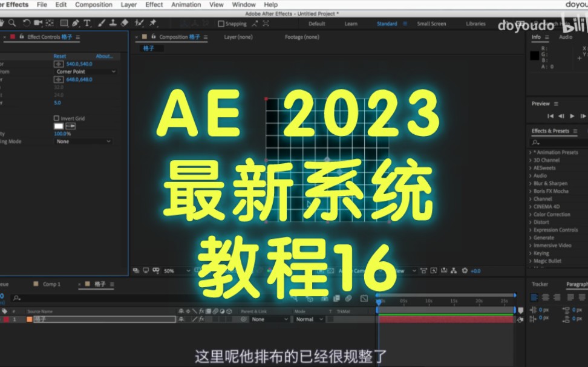Select the Brush tool

pos(102,22)
